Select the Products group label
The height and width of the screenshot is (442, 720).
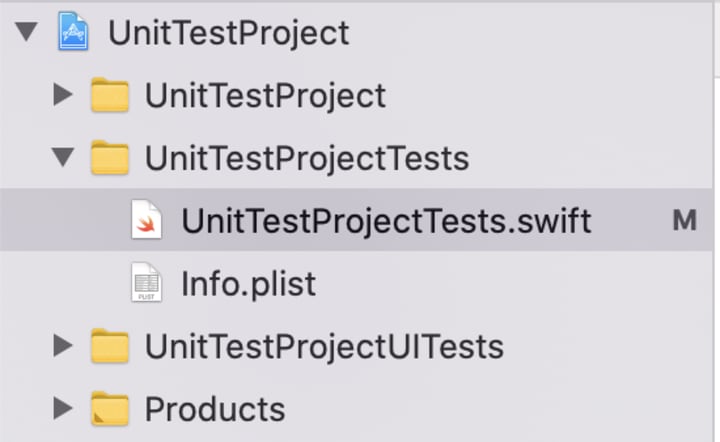215,409
